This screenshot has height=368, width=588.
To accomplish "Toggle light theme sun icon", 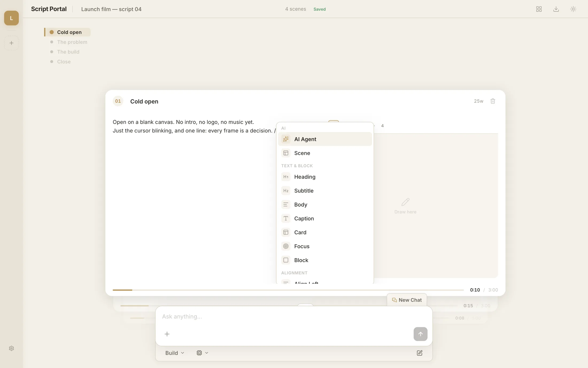I will coord(573,9).
